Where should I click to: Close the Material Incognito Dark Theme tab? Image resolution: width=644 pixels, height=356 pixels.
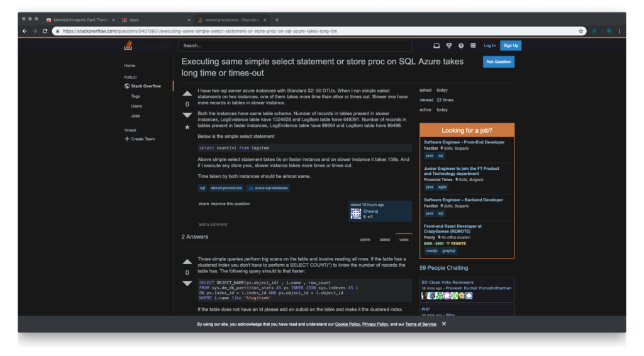113,19
